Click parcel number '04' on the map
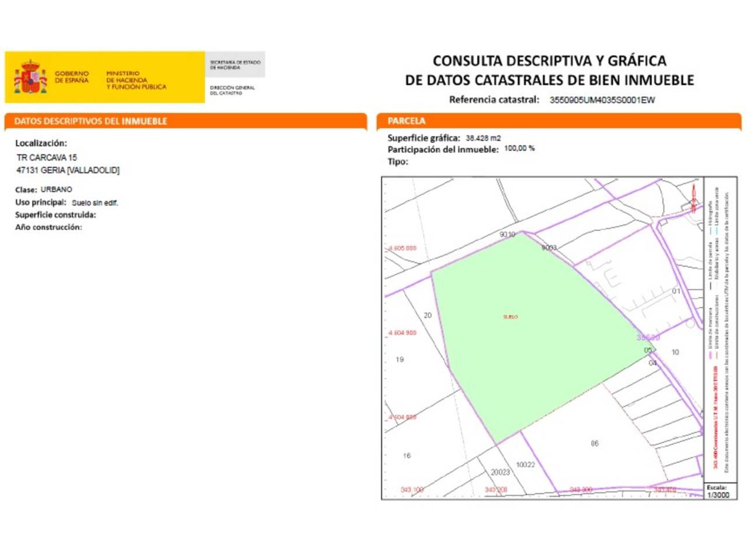This screenshot has height=560, width=747. click(x=652, y=363)
